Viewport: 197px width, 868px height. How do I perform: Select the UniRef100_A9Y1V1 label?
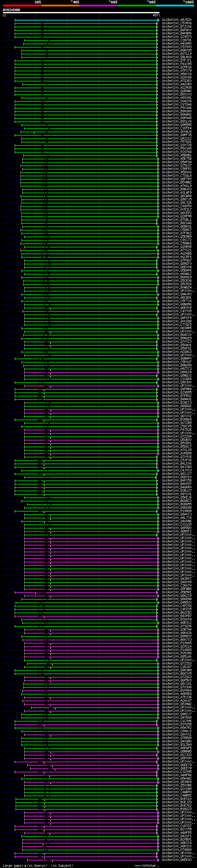(x=177, y=494)
